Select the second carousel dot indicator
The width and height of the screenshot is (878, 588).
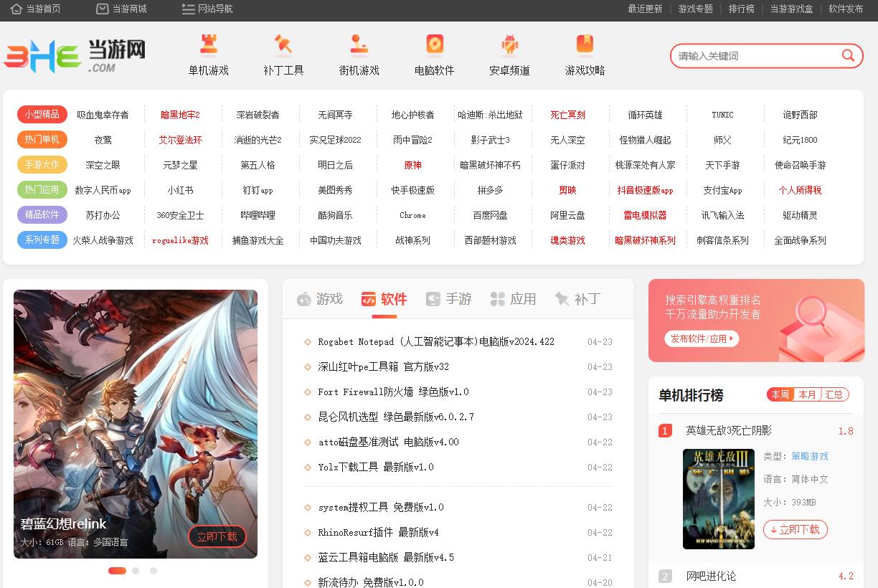[x=136, y=571]
